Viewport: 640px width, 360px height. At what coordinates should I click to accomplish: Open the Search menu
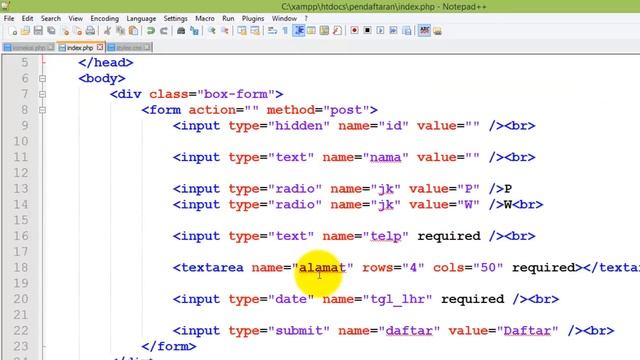coord(51,18)
